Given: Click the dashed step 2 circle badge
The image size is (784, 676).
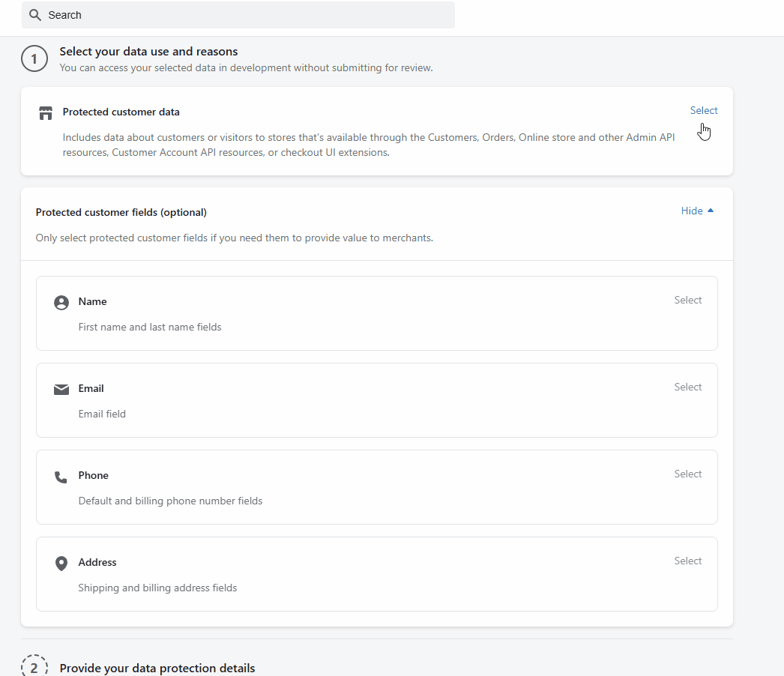Looking at the screenshot, I should click(34, 667).
